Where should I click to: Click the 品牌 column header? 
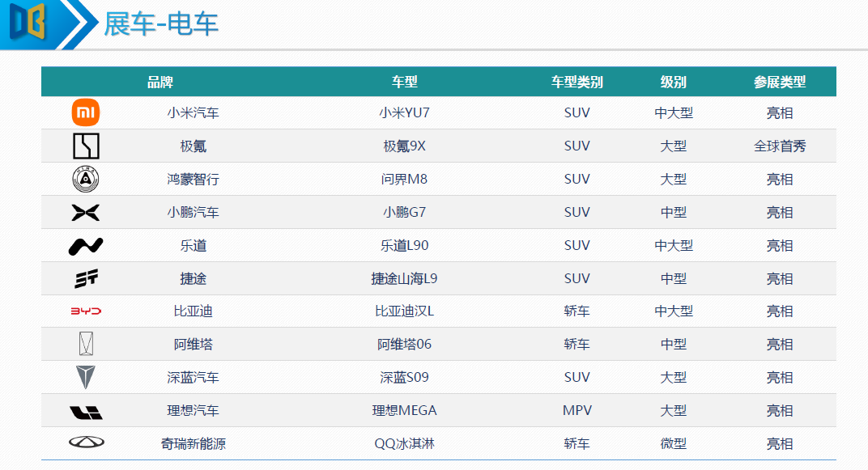tap(160, 83)
